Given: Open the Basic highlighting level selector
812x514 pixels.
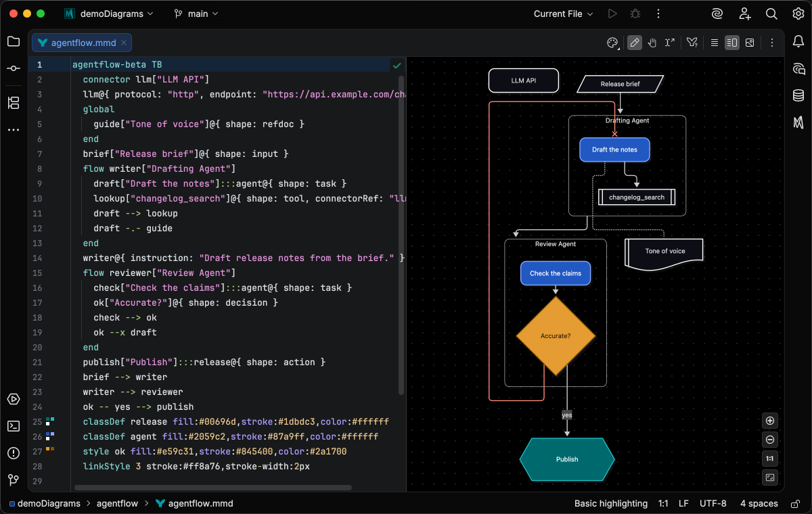Looking at the screenshot, I should click(611, 503).
